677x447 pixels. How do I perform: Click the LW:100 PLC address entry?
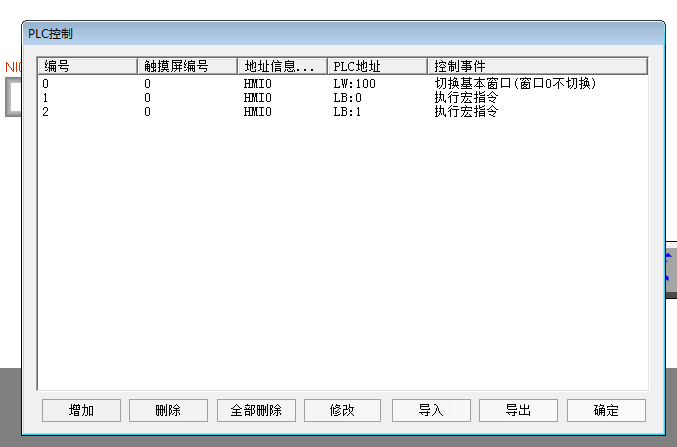click(354, 84)
